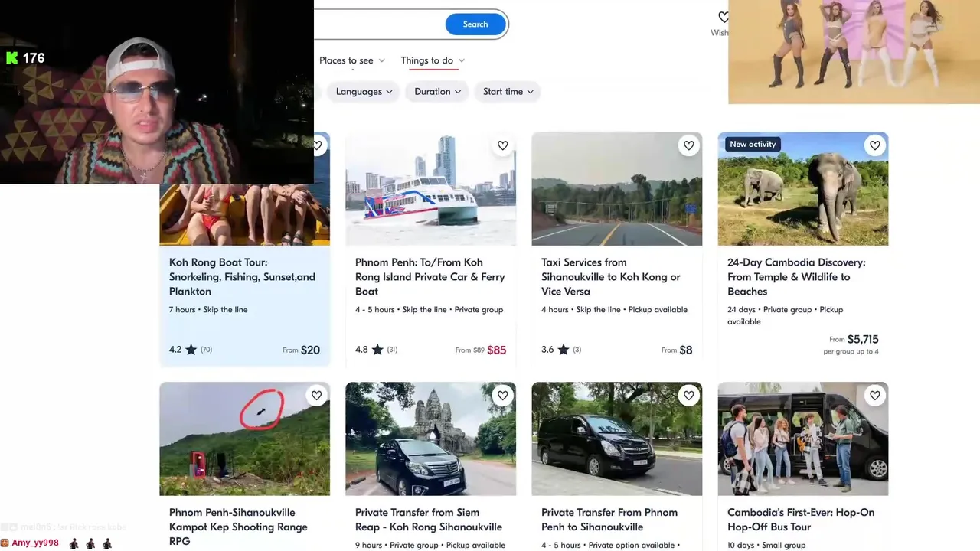Heart the 24-Day Cambodia Discovery activity

pyautogui.click(x=874, y=145)
